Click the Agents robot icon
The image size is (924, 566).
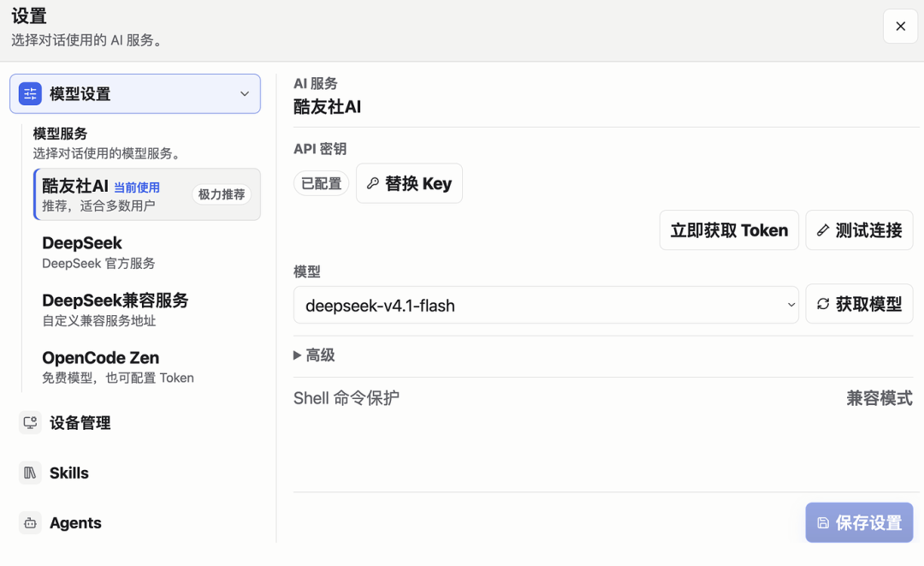(30, 523)
